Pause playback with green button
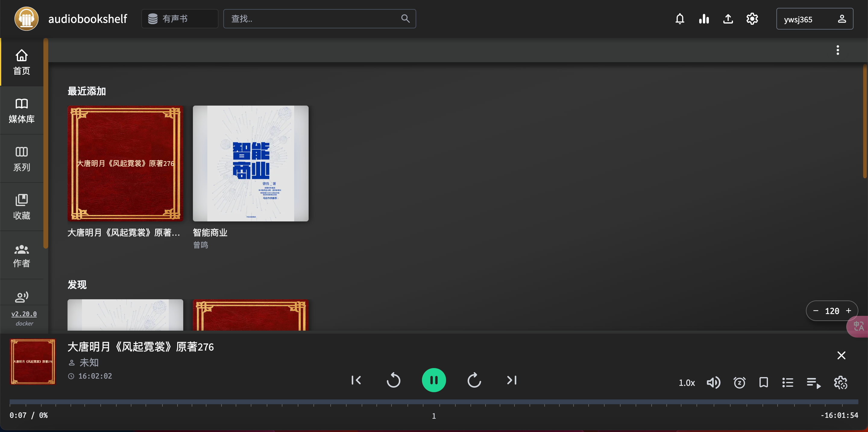868x432 pixels. click(x=434, y=380)
